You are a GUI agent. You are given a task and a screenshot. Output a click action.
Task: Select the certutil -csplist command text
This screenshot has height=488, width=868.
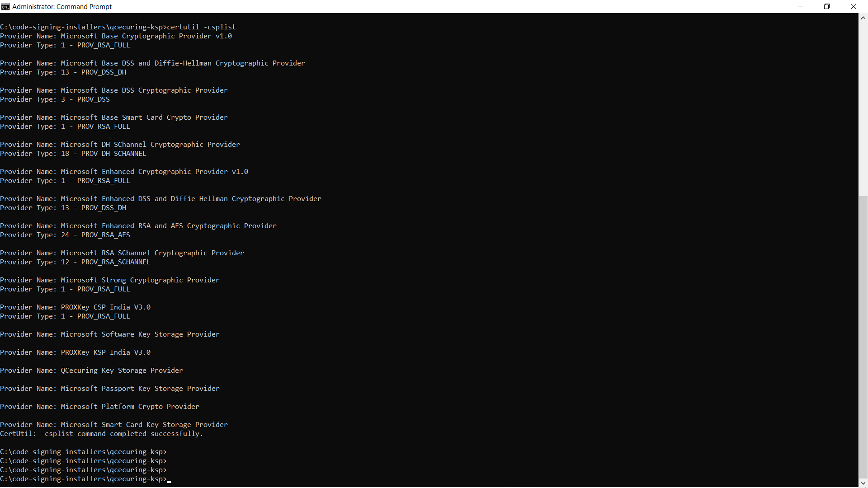tap(201, 27)
